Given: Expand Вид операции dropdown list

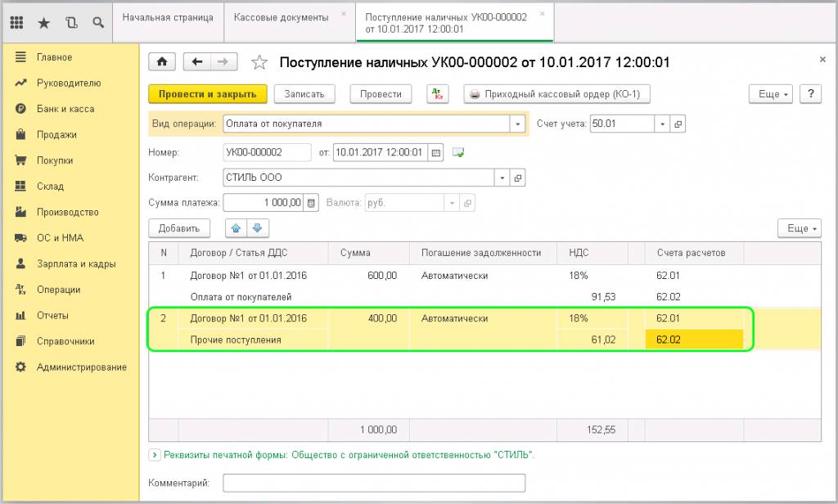Looking at the screenshot, I should 517,124.
